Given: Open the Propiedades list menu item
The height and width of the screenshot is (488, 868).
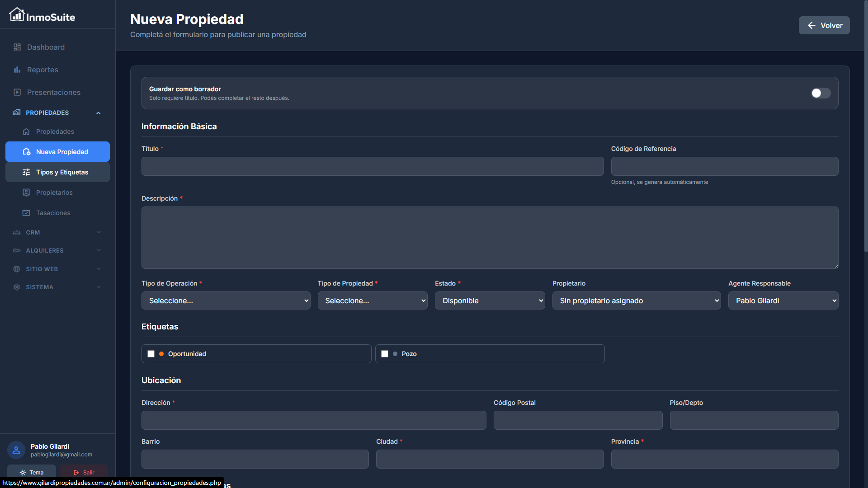Looking at the screenshot, I should click(x=55, y=131).
